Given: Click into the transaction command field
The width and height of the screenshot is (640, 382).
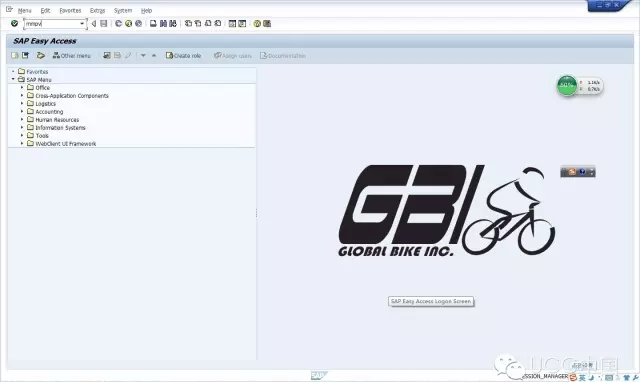Looking at the screenshot, I should pos(52,24).
